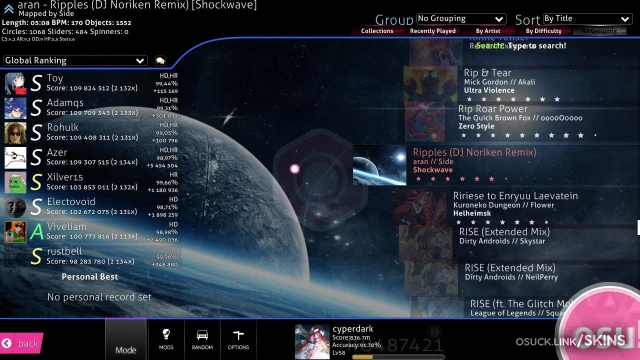Switch to the Recently Played tab
Viewport: 640px width, 360px height.
(433, 31)
